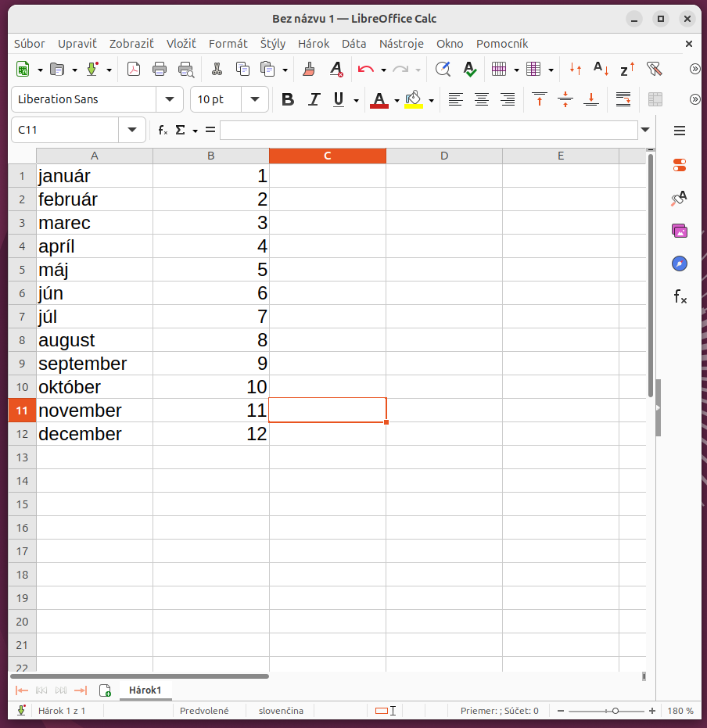Align cell text left
The image size is (707, 728).
point(455,99)
